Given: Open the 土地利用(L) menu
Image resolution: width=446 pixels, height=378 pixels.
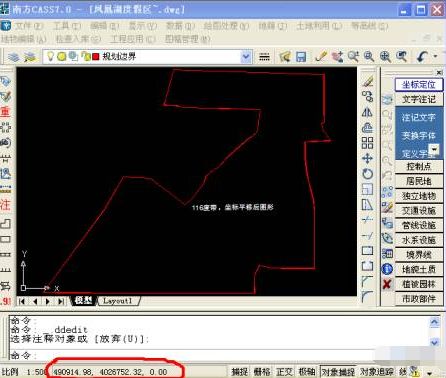Looking at the screenshot, I should pyautogui.click(x=319, y=26).
